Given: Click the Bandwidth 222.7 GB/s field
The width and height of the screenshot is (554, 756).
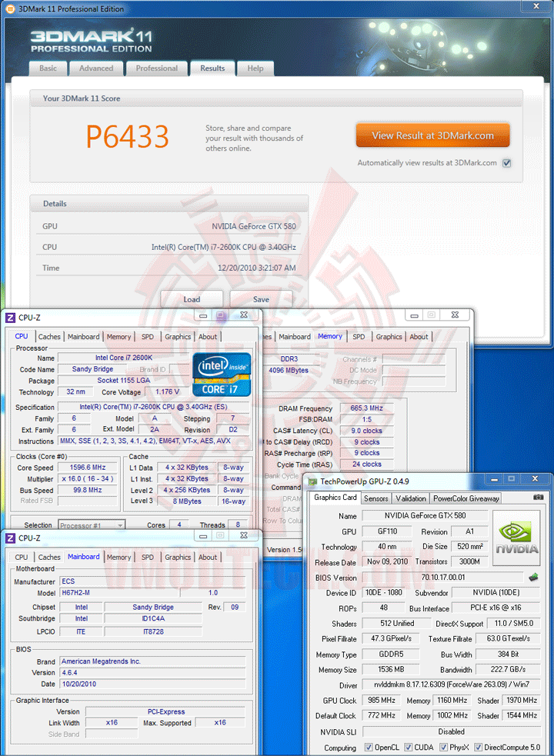Looking at the screenshot, I should tap(508, 669).
